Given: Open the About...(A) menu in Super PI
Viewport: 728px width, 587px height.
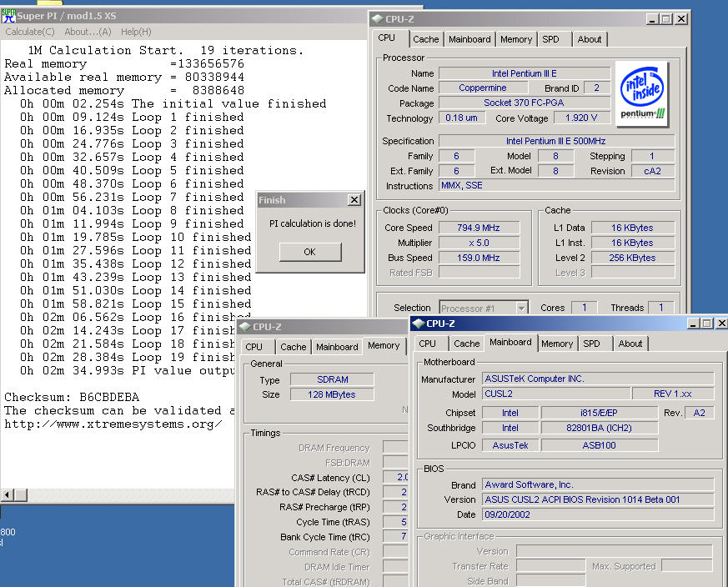Looking at the screenshot, I should point(88,32).
